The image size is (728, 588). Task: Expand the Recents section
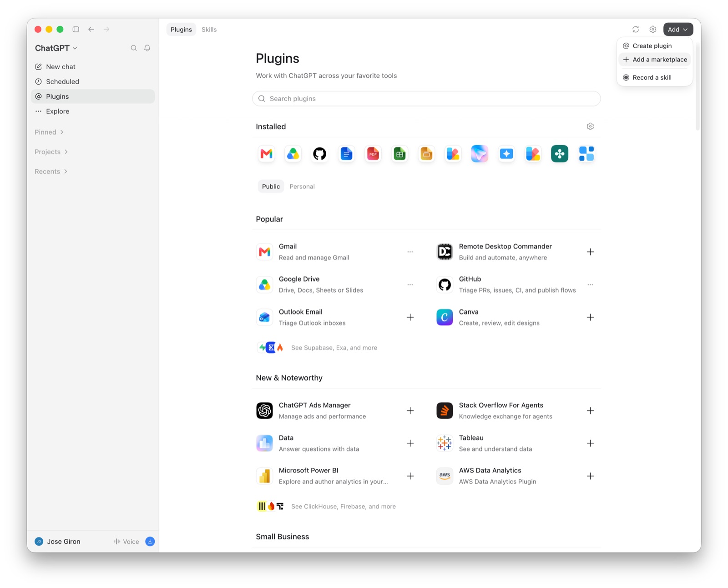tap(51, 171)
